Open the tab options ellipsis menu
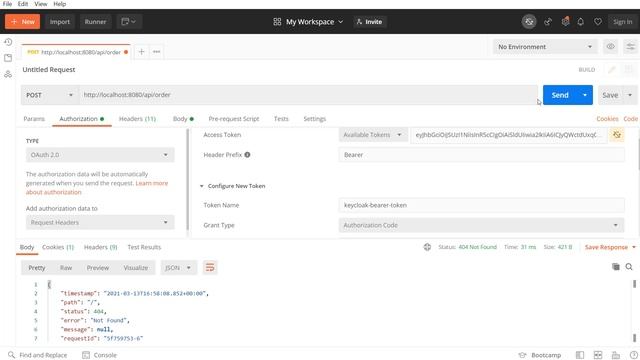Image resolution: width=640 pixels, height=360 pixels. point(156,52)
